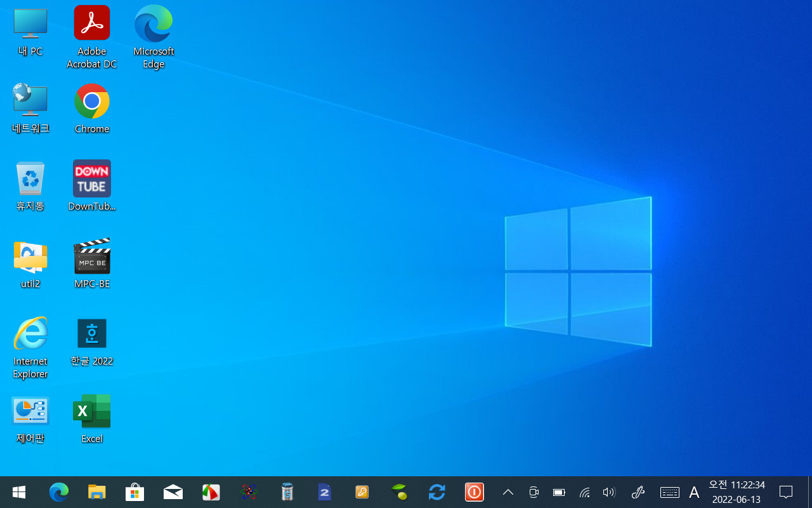Select the Internet Explorer desktop icon
This screenshot has width=812, height=508.
30,347
